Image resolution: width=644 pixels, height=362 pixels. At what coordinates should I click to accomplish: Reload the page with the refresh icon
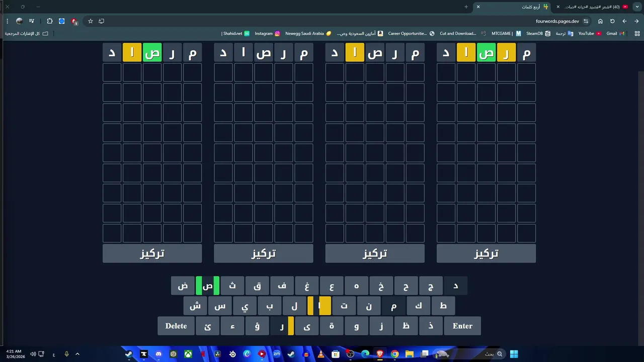612,21
